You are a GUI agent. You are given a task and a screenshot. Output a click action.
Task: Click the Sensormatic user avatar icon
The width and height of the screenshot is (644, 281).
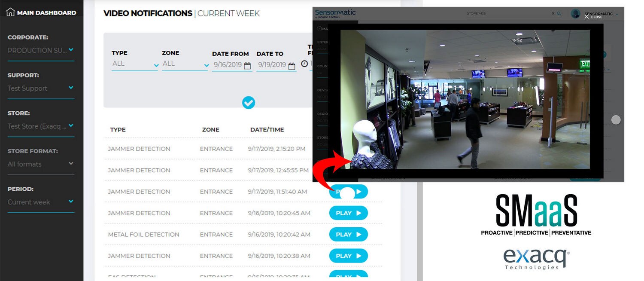(x=575, y=14)
